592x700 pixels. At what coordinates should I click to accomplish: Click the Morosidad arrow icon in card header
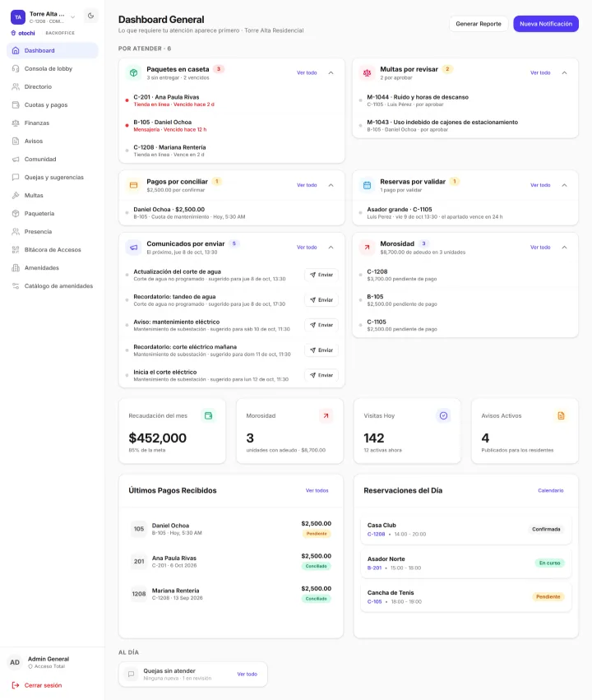click(367, 248)
